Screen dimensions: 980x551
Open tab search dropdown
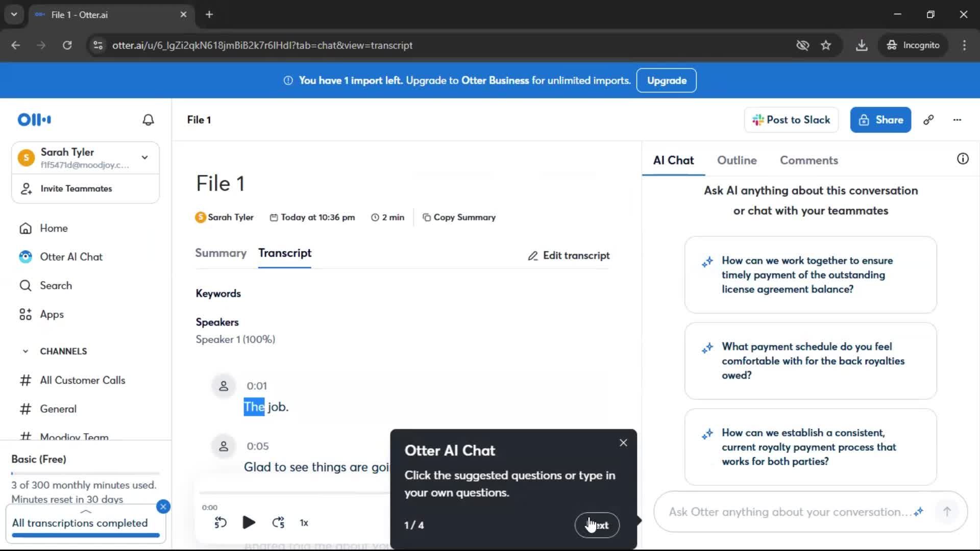coord(14,14)
